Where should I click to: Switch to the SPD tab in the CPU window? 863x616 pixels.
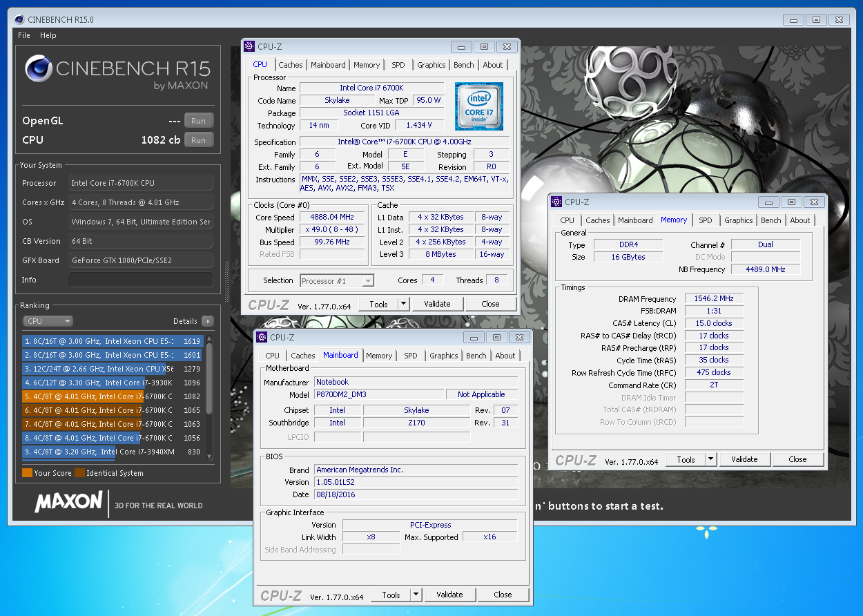click(x=398, y=65)
